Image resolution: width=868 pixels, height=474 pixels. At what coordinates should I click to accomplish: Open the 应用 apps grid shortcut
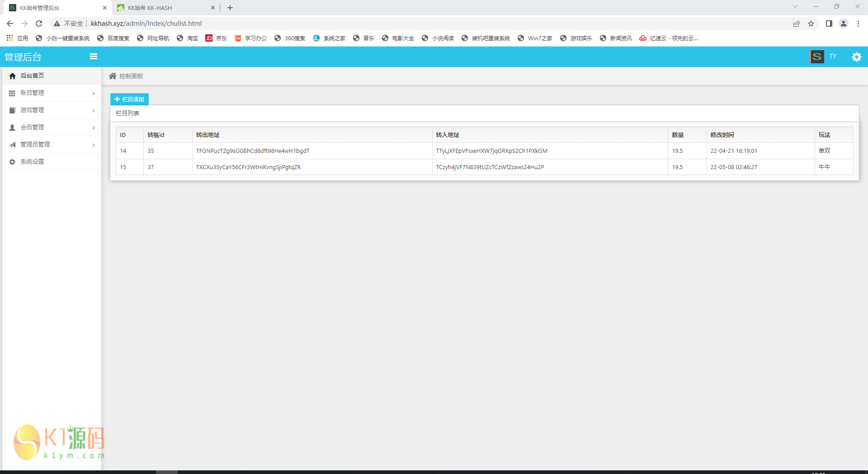coord(17,38)
